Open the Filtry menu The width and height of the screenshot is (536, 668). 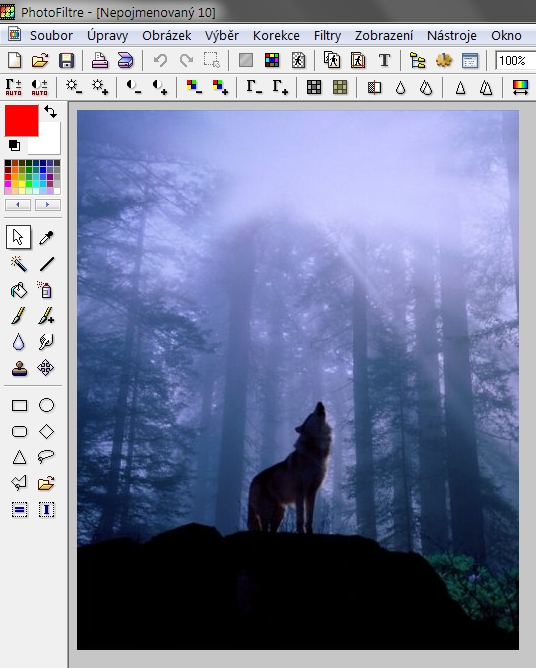[327, 35]
